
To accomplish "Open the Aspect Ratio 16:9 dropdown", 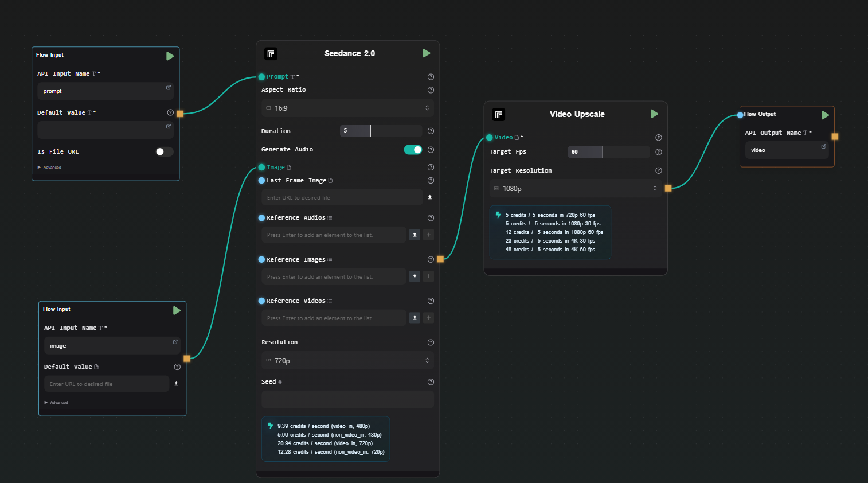I will (x=347, y=108).
